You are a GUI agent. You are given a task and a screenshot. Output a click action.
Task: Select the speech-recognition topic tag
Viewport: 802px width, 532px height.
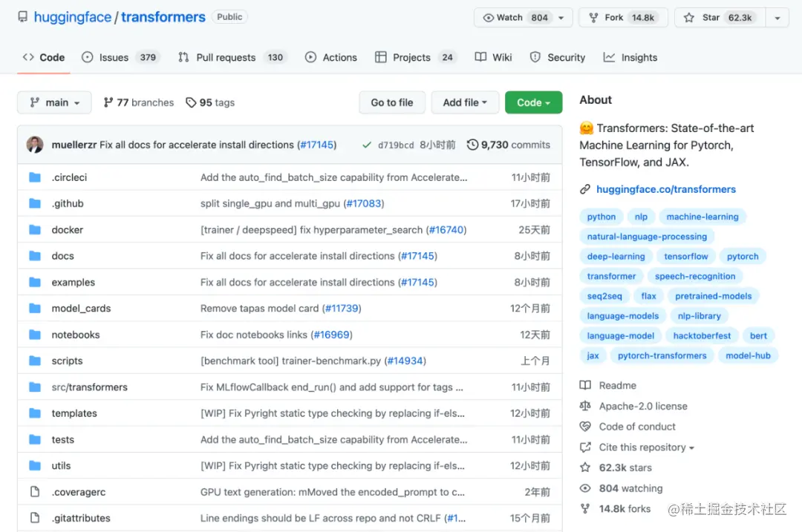click(694, 277)
